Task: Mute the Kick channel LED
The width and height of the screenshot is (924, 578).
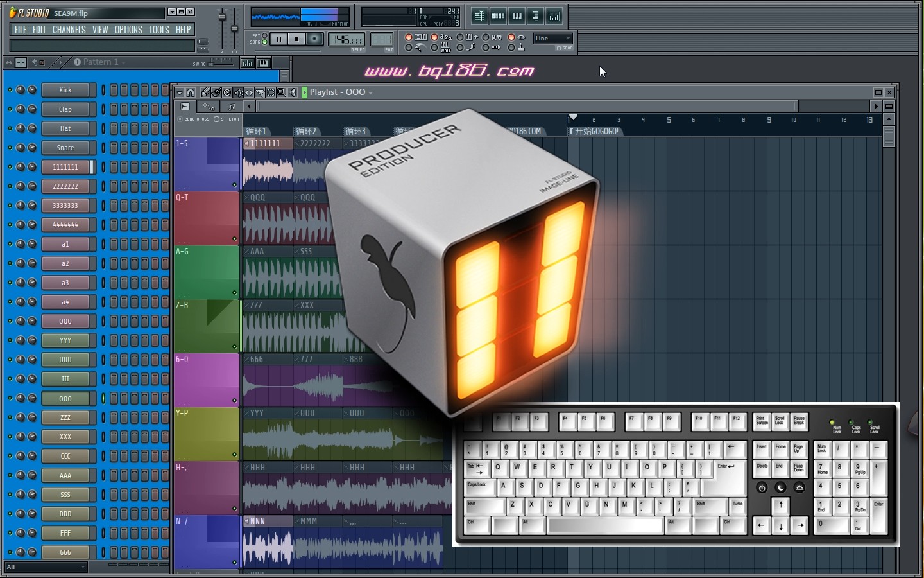Action: pos(10,90)
